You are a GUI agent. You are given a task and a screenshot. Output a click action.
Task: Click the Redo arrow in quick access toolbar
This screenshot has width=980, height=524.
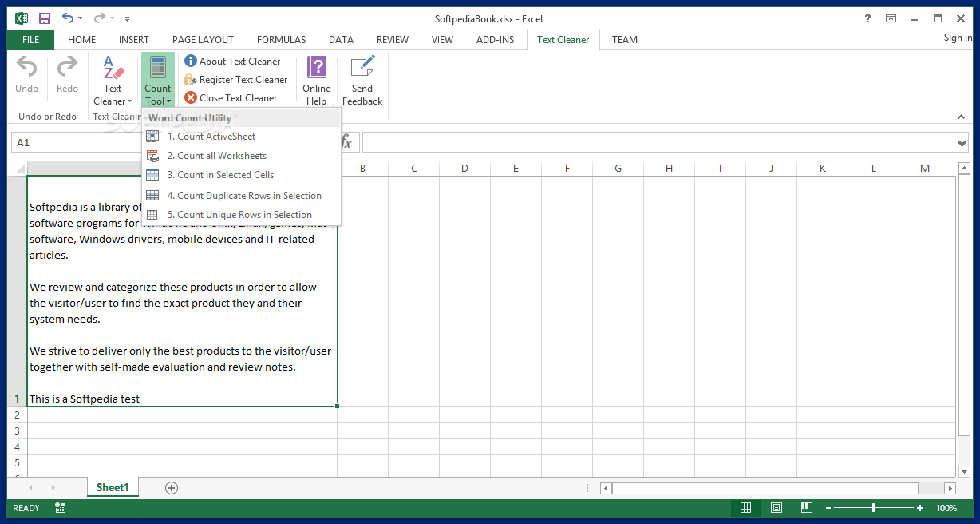[x=99, y=18]
